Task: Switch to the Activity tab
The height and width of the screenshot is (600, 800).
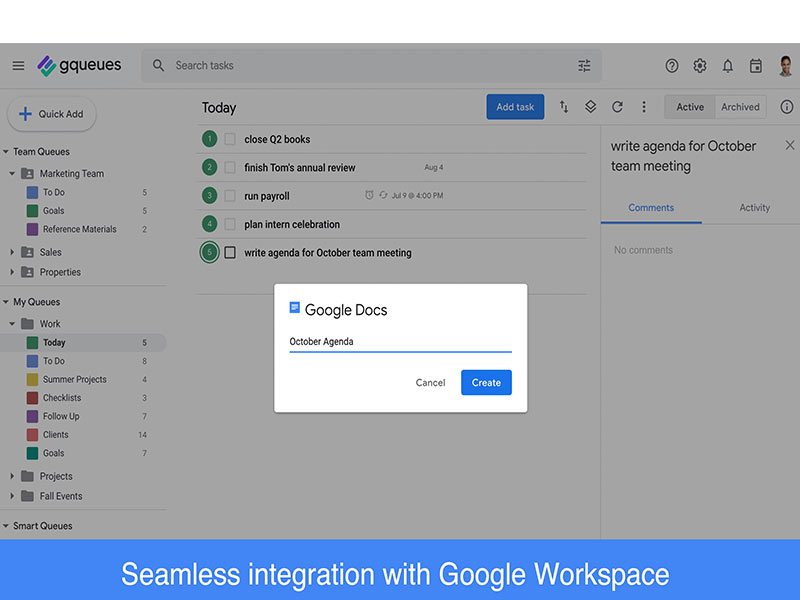Action: tap(754, 208)
